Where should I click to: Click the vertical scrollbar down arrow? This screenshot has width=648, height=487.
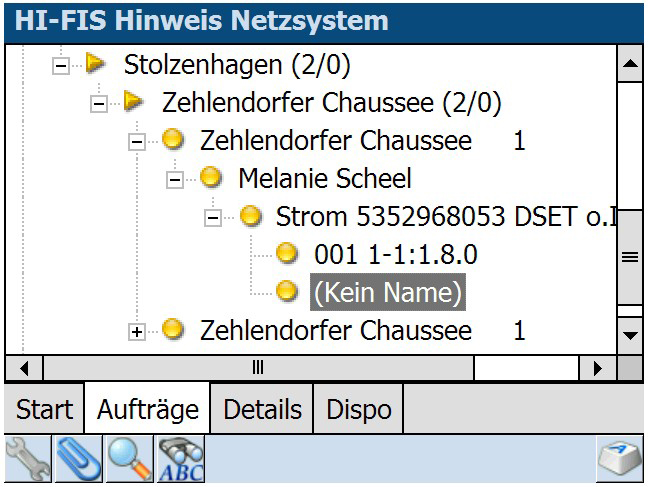630,331
